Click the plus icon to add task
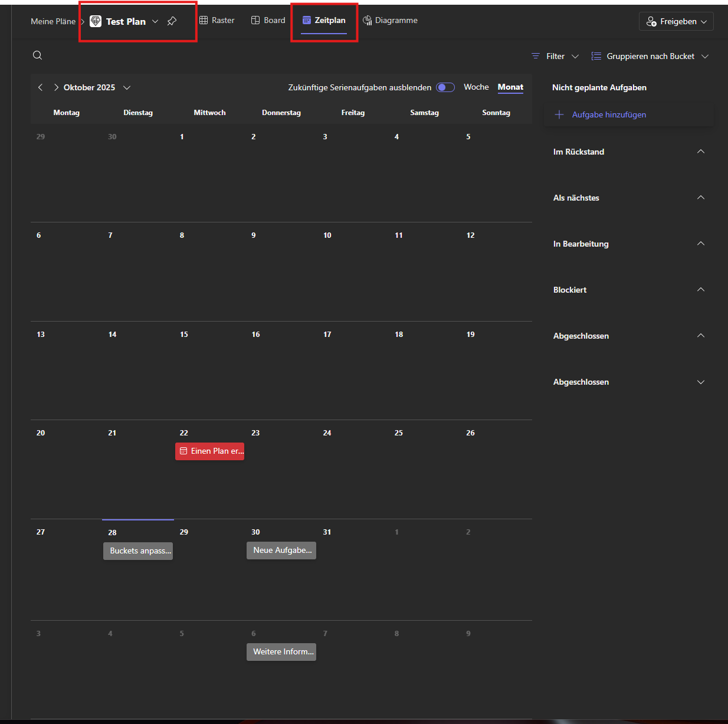 (559, 114)
